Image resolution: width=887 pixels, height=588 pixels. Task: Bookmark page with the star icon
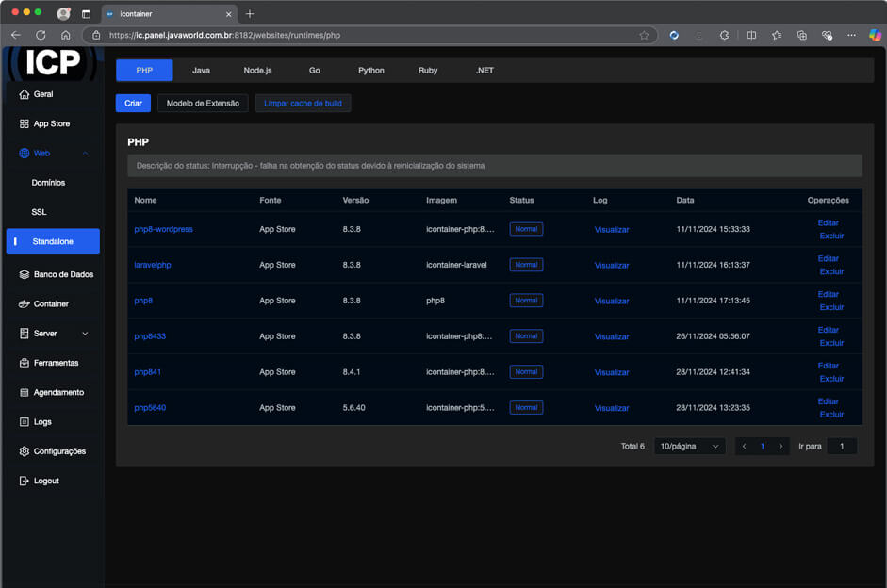coord(644,35)
